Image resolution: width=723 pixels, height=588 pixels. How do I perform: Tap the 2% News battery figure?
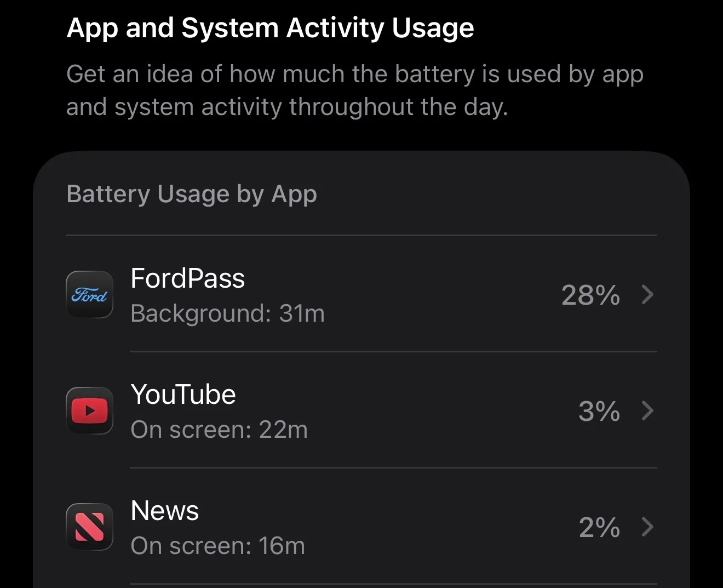click(x=599, y=528)
